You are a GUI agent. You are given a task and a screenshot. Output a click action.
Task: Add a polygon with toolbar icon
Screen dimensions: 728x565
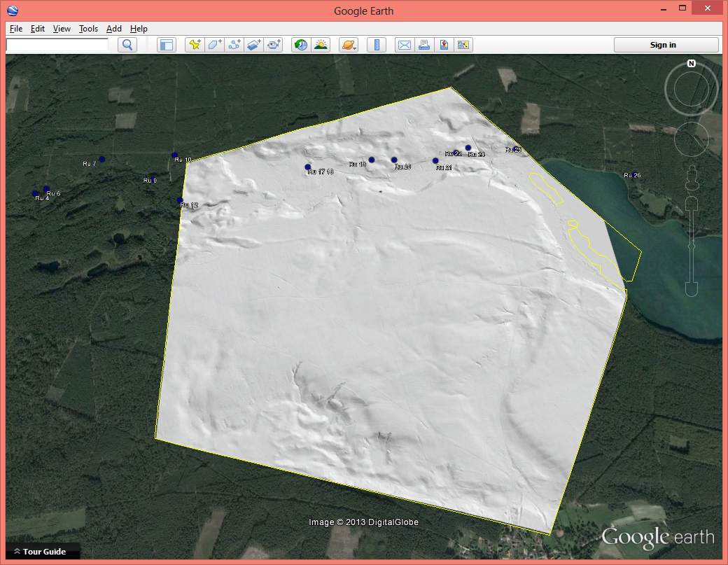click(214, 45)
